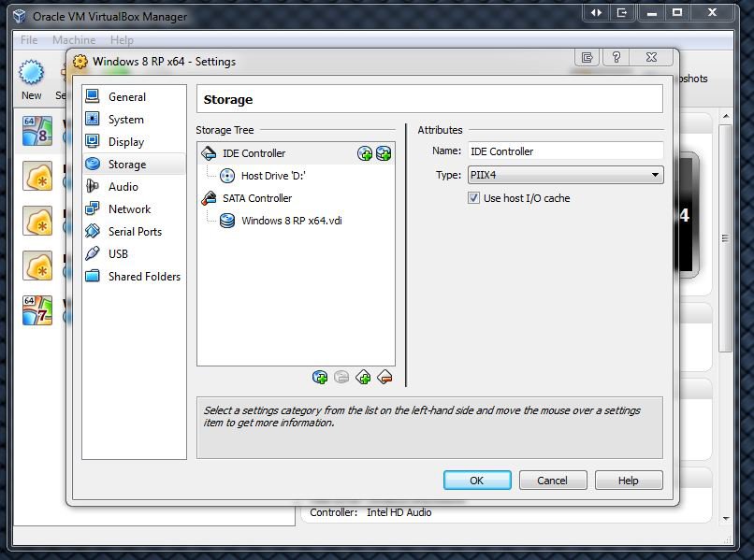754x560 pixels.
Task: Open Audio settings category
Action: (x=134, y=186)
